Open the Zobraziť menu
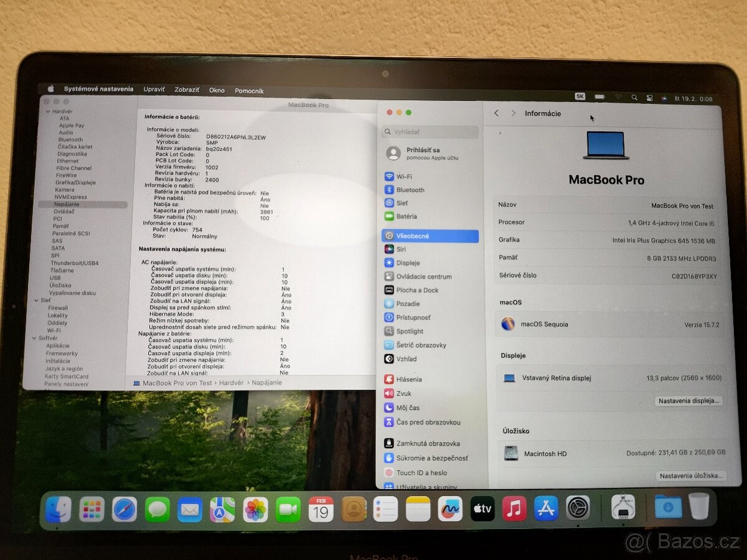The width and height of the screenshot is (747, 560). tap(187, 90)
